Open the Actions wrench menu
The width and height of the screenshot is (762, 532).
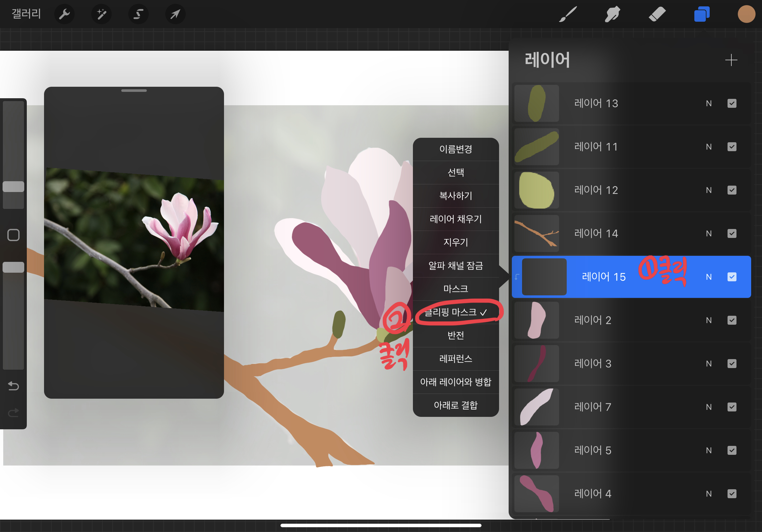click(x=64, y=14)
